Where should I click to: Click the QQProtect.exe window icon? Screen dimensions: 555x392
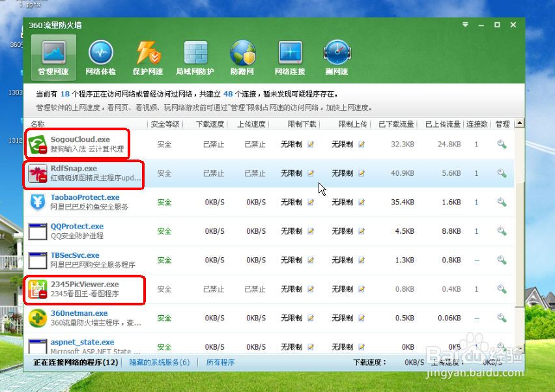coord(38,231)
